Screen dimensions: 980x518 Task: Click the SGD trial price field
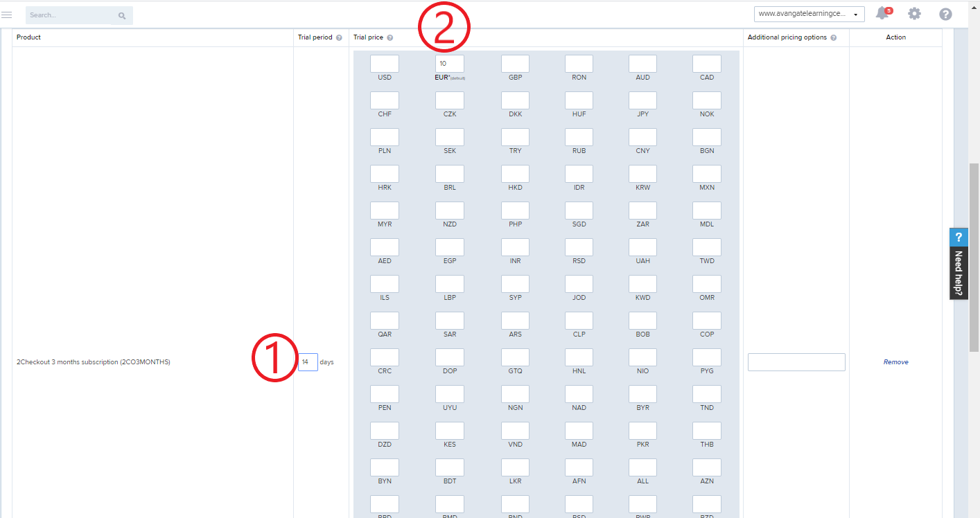579,211
